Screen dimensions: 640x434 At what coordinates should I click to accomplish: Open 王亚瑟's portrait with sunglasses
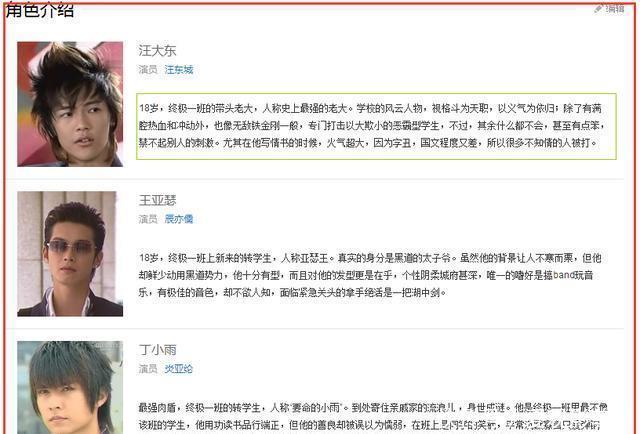pos(70,254)
